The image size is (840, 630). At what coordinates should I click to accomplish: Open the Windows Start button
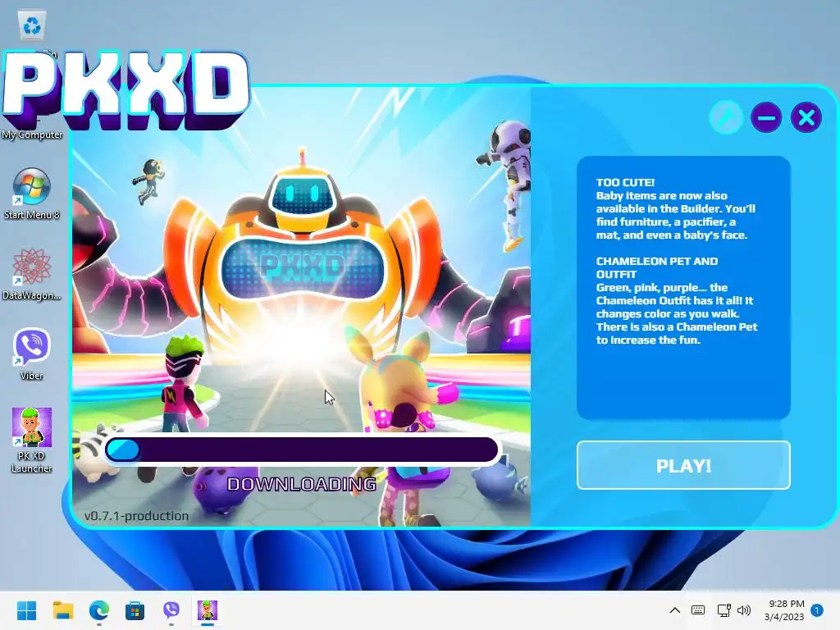27,610
